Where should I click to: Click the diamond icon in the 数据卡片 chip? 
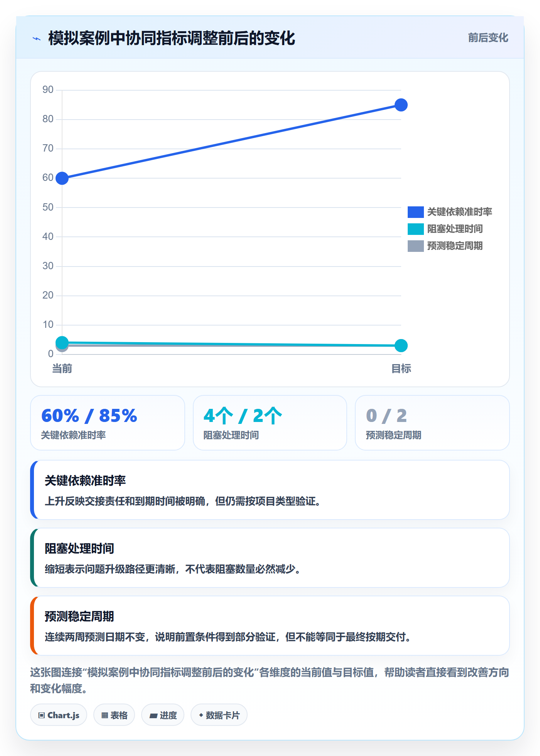[x=201, y=715]
